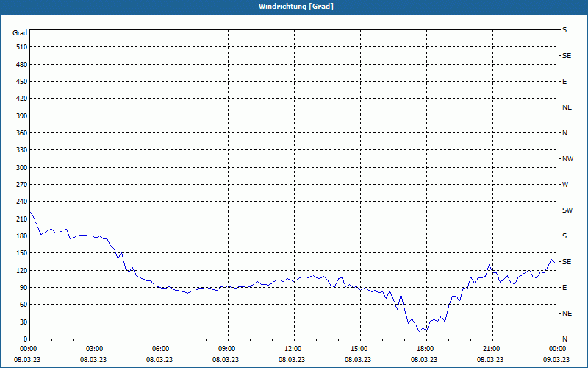Click the 150 tick label
This screenshot has width=588, height=368.
22,253
